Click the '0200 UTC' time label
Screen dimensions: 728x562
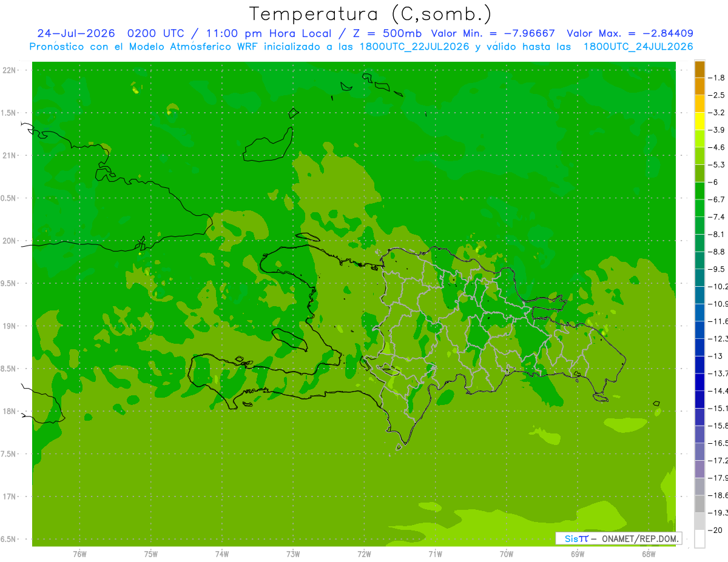155,33
